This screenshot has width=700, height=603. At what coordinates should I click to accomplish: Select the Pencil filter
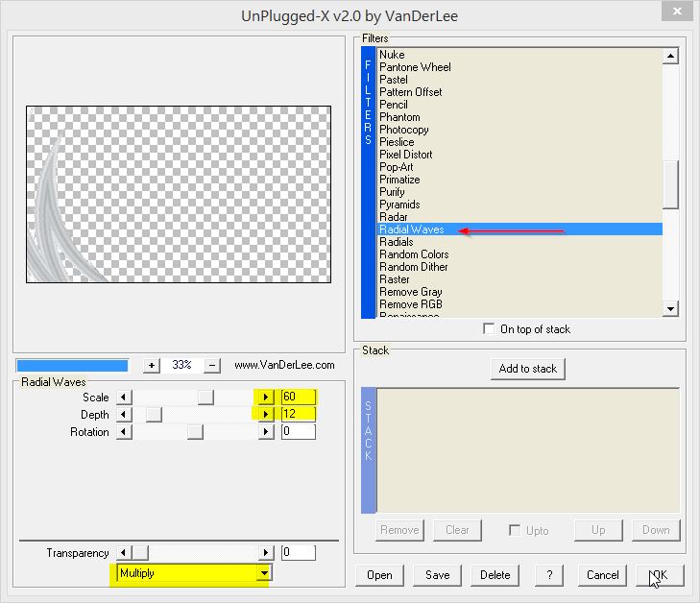[394, 105]
